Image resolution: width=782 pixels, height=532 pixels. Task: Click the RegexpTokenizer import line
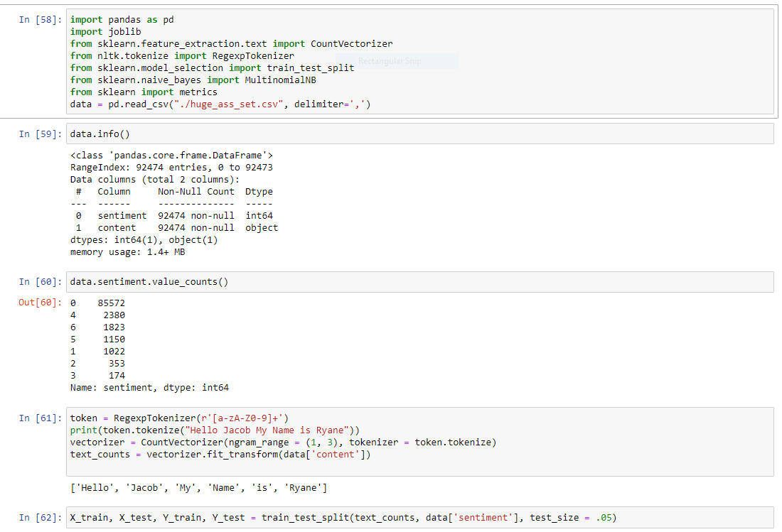pos(183,56)
